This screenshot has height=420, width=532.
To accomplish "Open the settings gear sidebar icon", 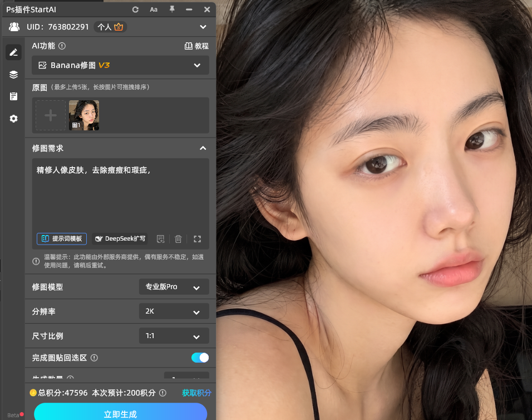I will [x=13, y=119].
